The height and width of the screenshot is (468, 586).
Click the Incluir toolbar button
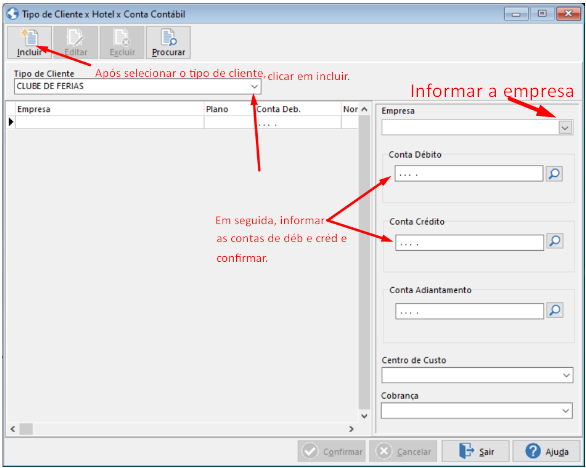tap(30, 43)
